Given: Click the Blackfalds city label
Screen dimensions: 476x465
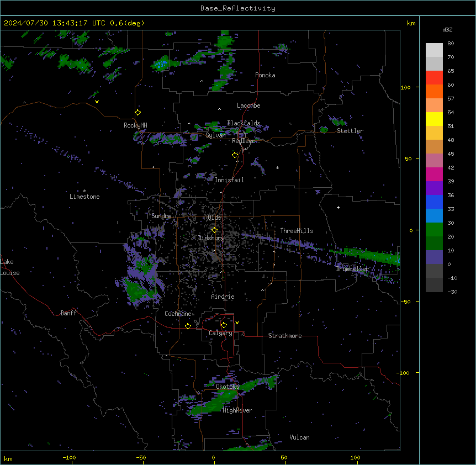Looking at the screenshot, I should (x=244, y=123).
